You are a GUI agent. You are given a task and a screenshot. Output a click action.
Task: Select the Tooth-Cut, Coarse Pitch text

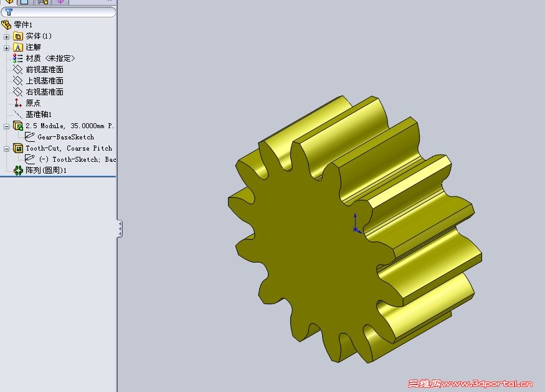pos(69,148)
